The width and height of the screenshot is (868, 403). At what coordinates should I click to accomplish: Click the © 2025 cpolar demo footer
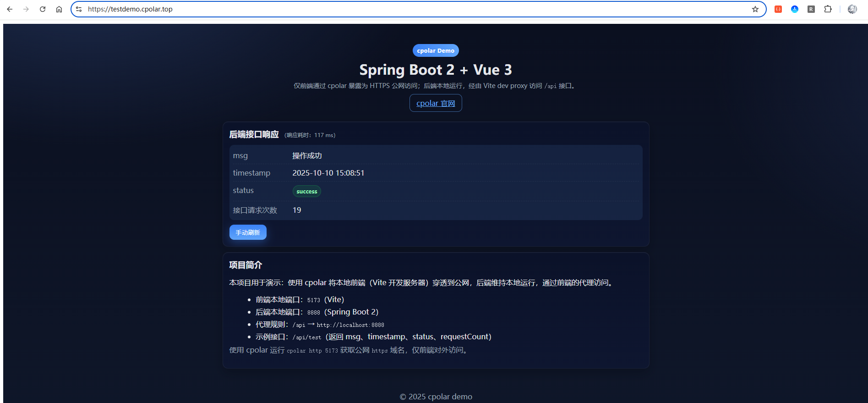point(436,397)
